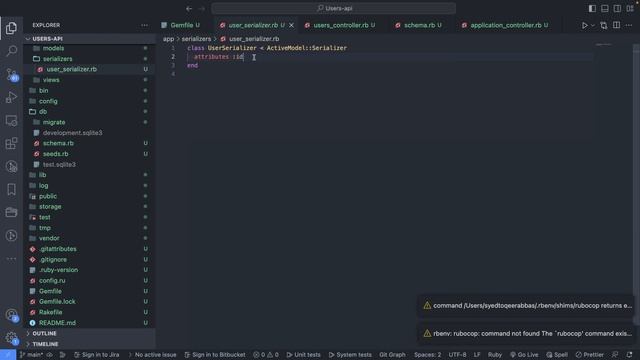640x360 pixels.
Task: Click Sign in to Bitbucket
Action: point(215,355)
